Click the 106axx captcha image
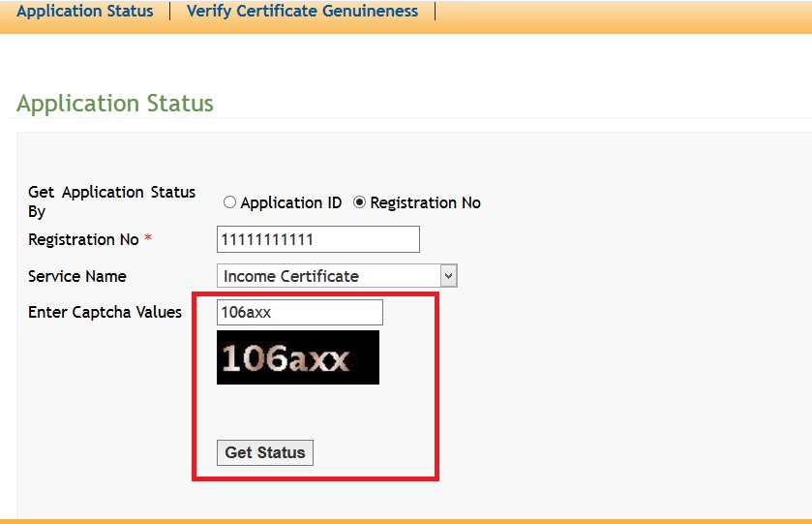The width and height of the screenshot is (812, 524). click(297, 358)
